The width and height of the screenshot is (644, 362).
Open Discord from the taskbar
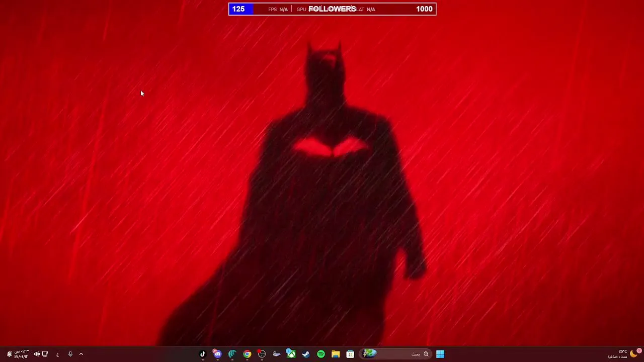[217, 354]
